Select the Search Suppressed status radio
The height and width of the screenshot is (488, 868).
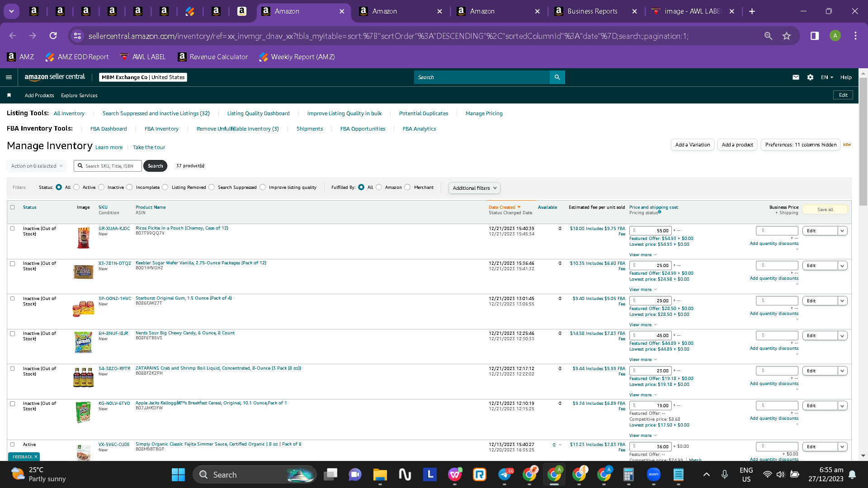point(212,187)
